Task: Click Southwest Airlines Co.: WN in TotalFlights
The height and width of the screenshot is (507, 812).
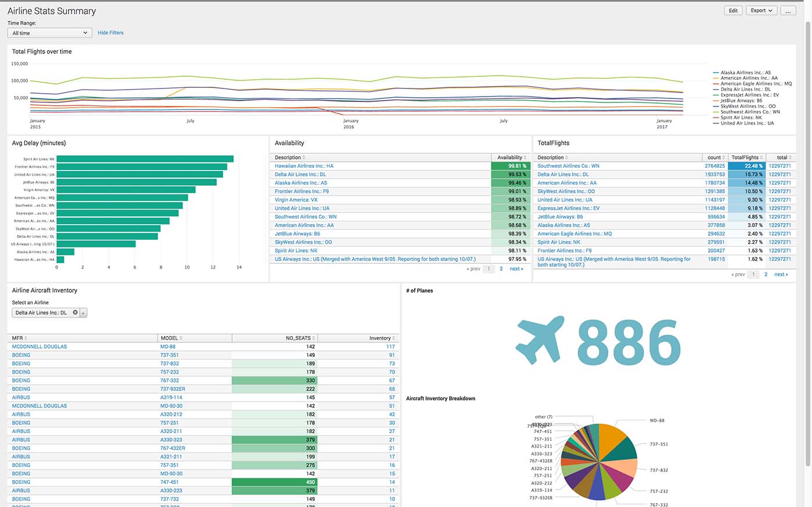Action: click(568, 166)
